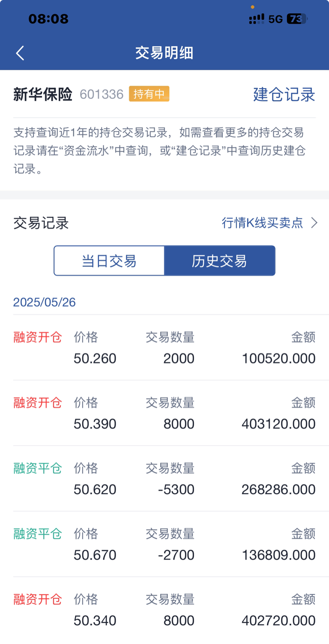Open 建仓记录 link
The width and height of the screenshot is (329, 644).
click(x=284, y=94)
